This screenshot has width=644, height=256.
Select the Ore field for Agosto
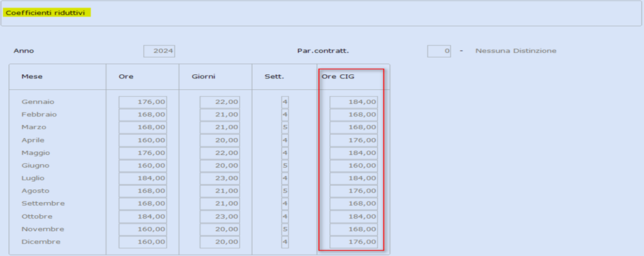(x=143, y=191)
